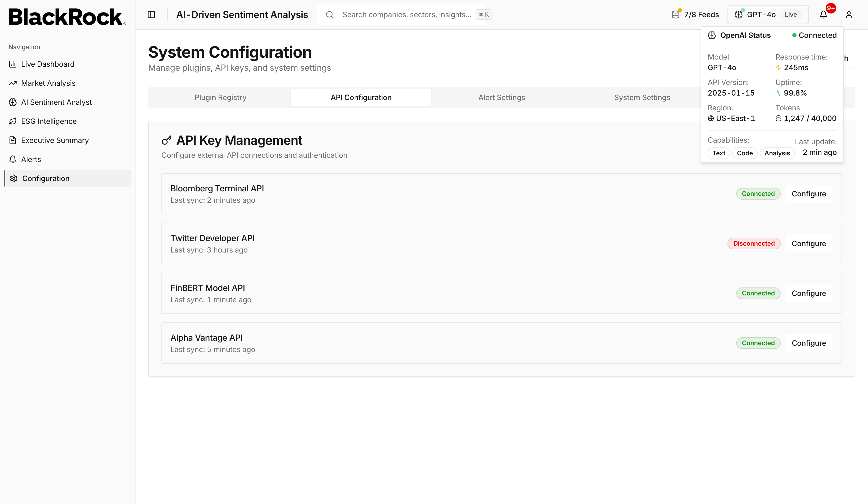This screenshot has width=868, height=504.
Task: Click the '99.8%' uptime value
Action: [795, 93]
